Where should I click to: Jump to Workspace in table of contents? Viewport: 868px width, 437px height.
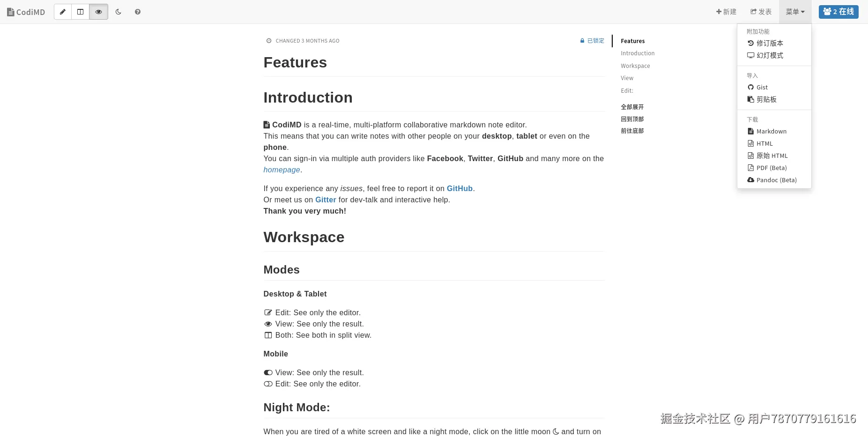pyautogui.click(x=635, y=66)
